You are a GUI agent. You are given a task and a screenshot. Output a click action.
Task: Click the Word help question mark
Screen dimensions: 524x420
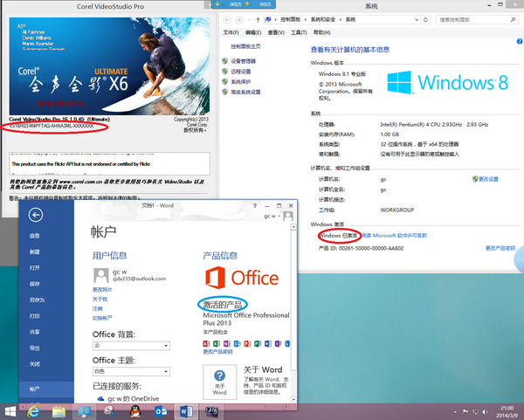255,206
